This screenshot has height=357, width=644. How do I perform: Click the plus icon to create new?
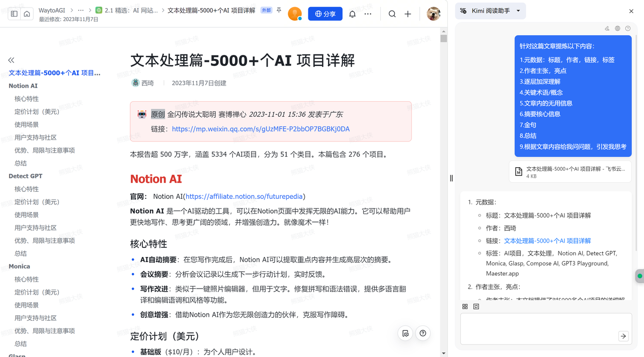pos(408,14)
